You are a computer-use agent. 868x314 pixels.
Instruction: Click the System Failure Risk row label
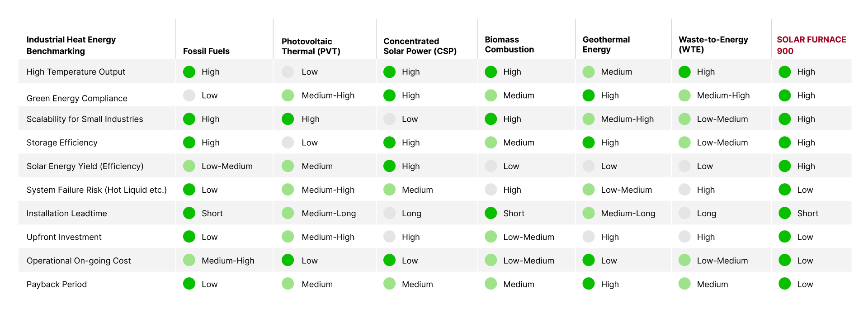96,190
